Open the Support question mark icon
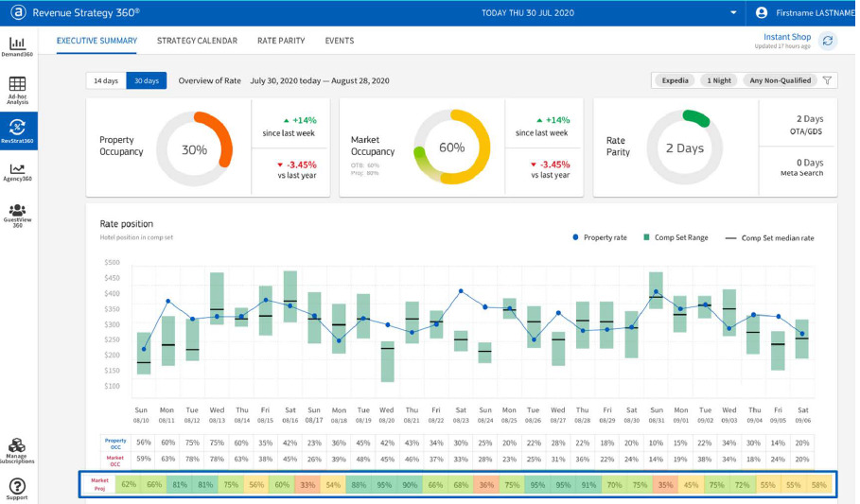Image resolution: width=860 pixels, height=504 pixels. coord(17,488)
